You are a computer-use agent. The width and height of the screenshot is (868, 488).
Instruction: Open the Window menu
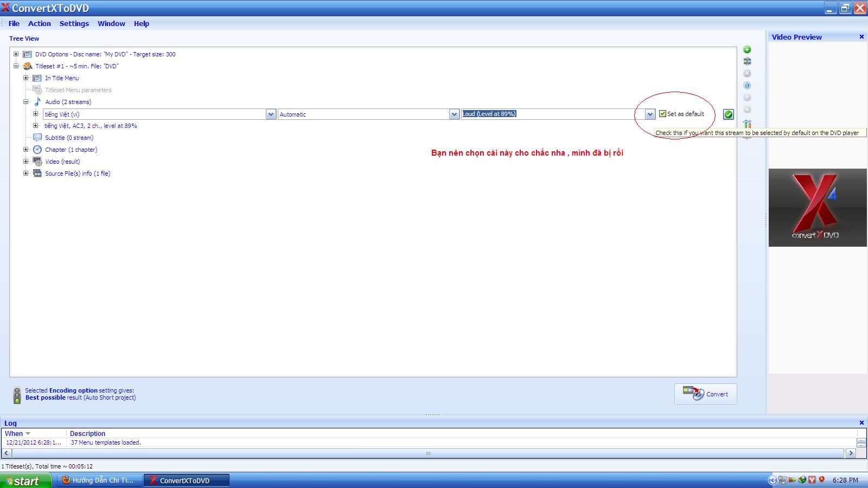[x=111, y=23]
